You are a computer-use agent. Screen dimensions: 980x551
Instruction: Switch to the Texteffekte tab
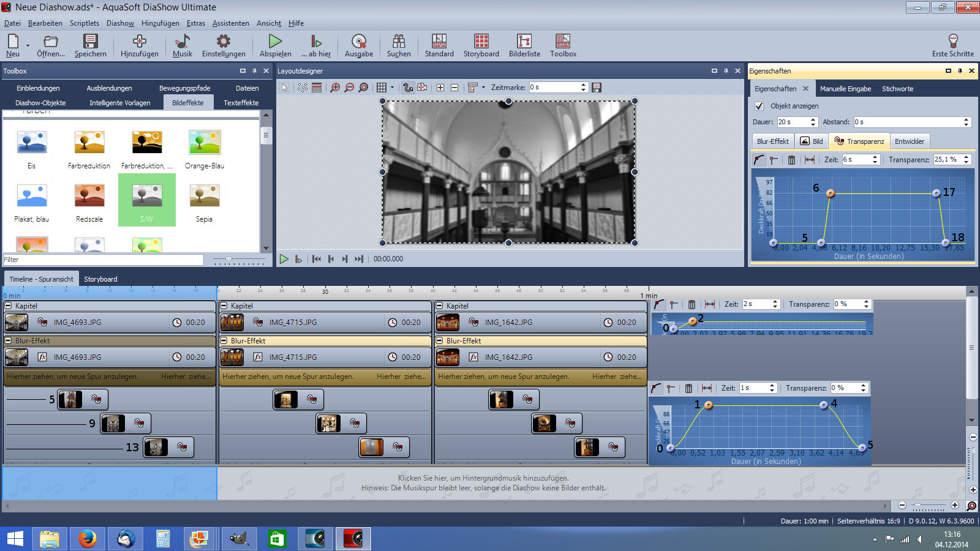click(241, 103)
